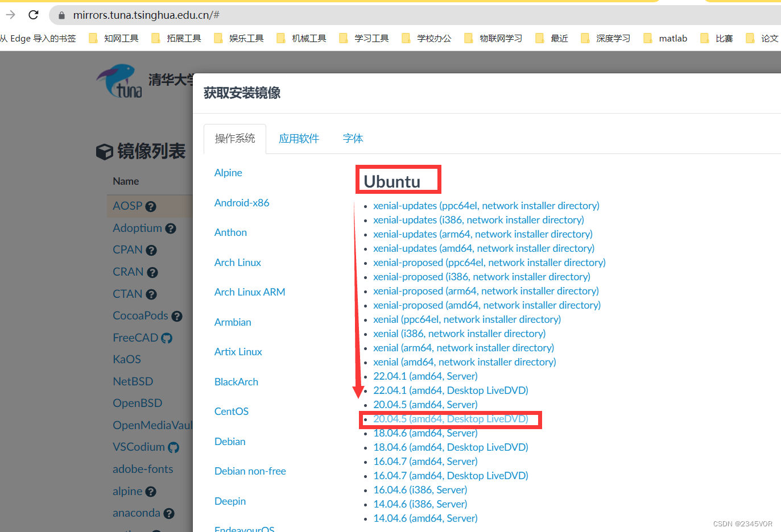This screenshot has width=781, height=532.
Task: Download 16.04.7 amd64 Server image
Action: (425, 462)
